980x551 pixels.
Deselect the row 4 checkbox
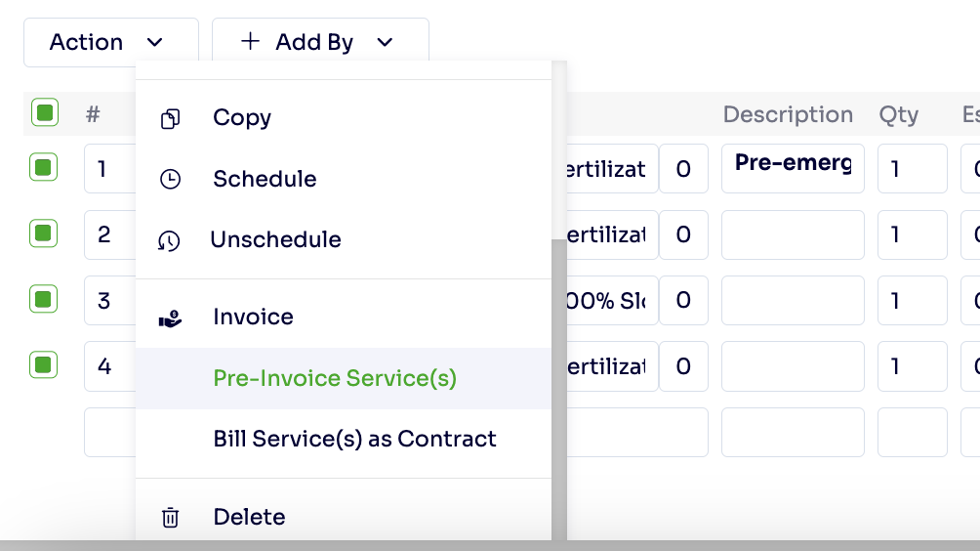coord(43,365)
